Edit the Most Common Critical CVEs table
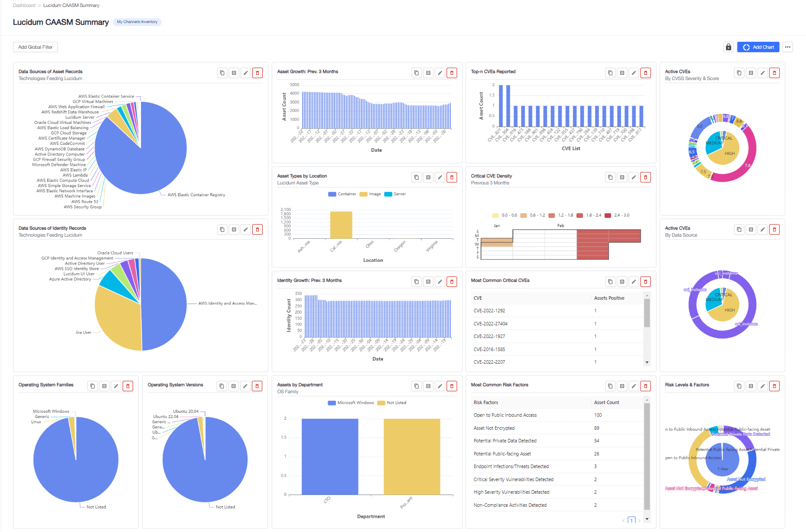 (634, 282)
